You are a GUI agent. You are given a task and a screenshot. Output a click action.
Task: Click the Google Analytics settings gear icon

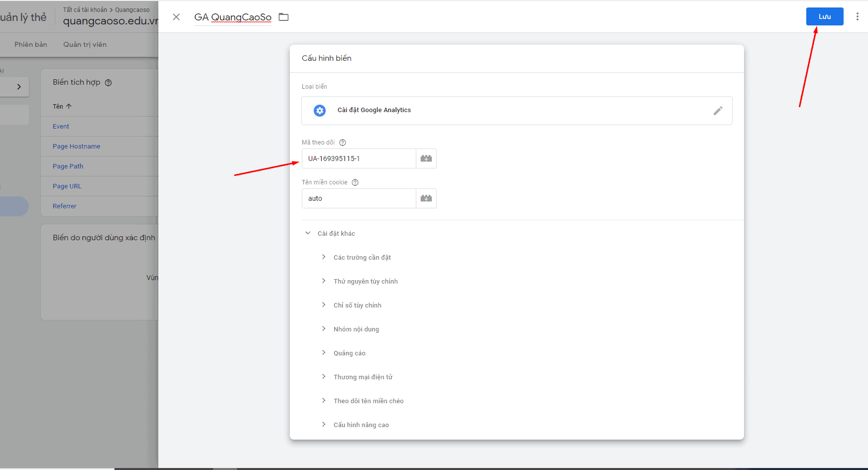coord(320,111)
